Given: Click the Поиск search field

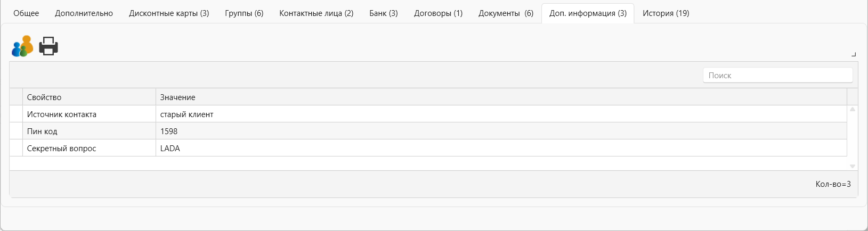Looking at the screenshot, I should pyautogui.click(x=777, y=76).
